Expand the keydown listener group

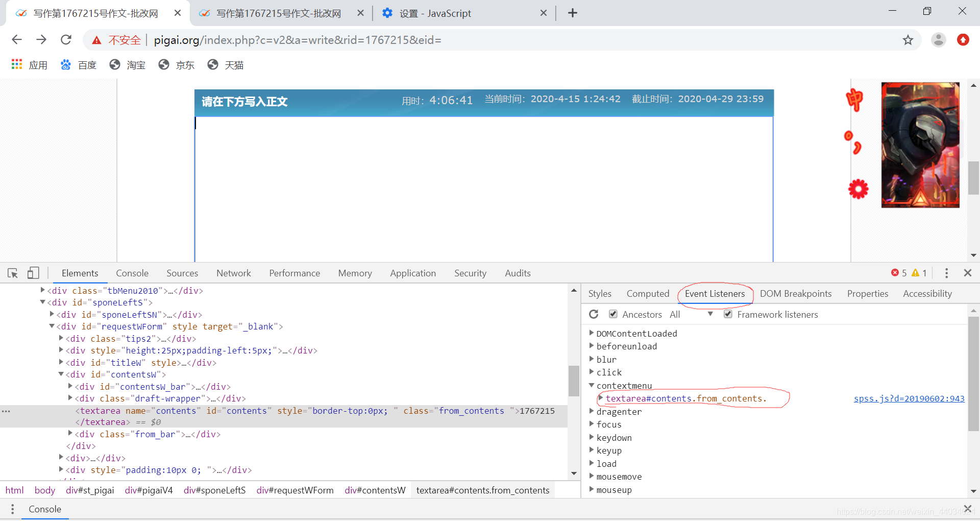592,437
